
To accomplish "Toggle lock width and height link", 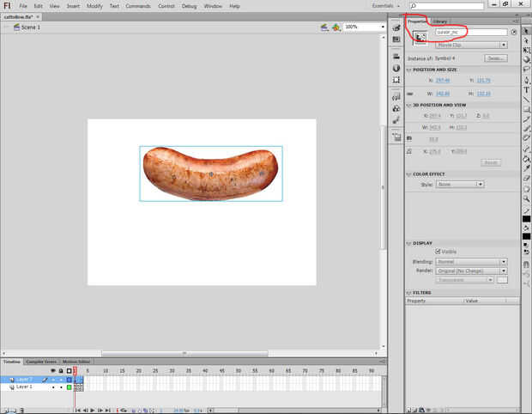I will click(x=410, y=94).
